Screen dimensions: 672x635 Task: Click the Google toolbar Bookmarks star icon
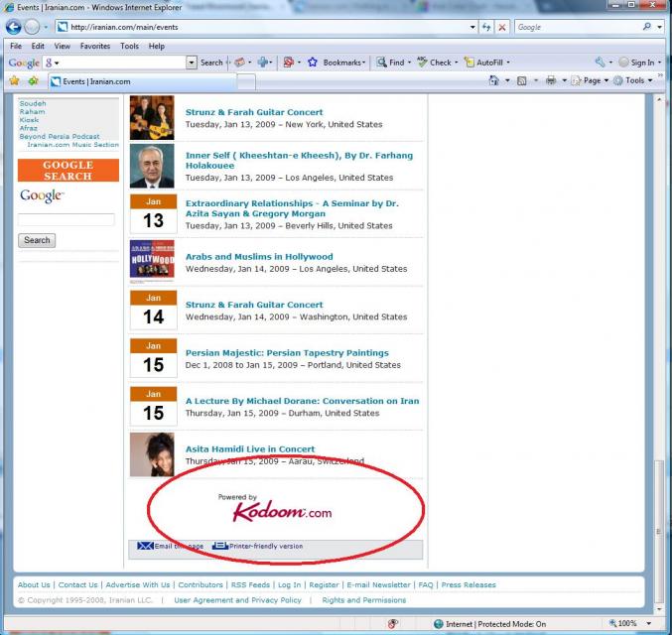click(313, 63)
